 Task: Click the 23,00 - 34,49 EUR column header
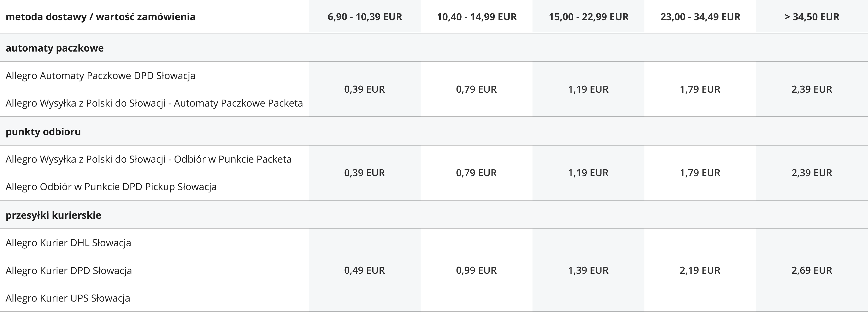(700, 16)
